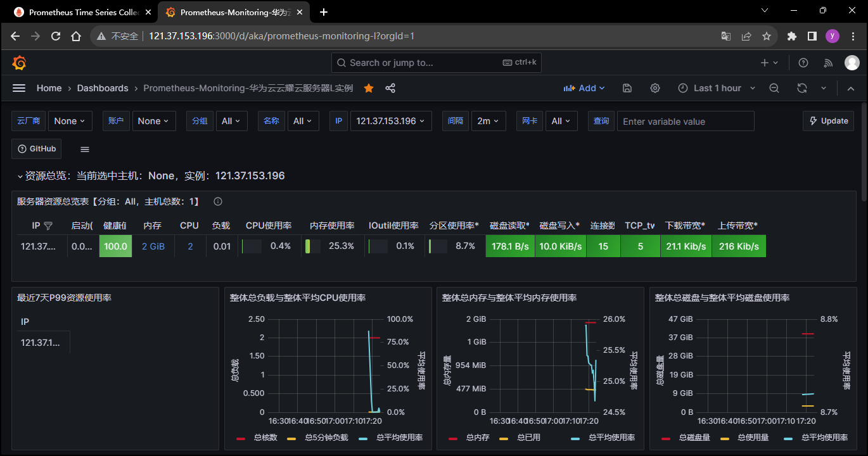Open the Chrome profile avatar
This screenshot has width=868, height=456.
[x=833, y=36]
